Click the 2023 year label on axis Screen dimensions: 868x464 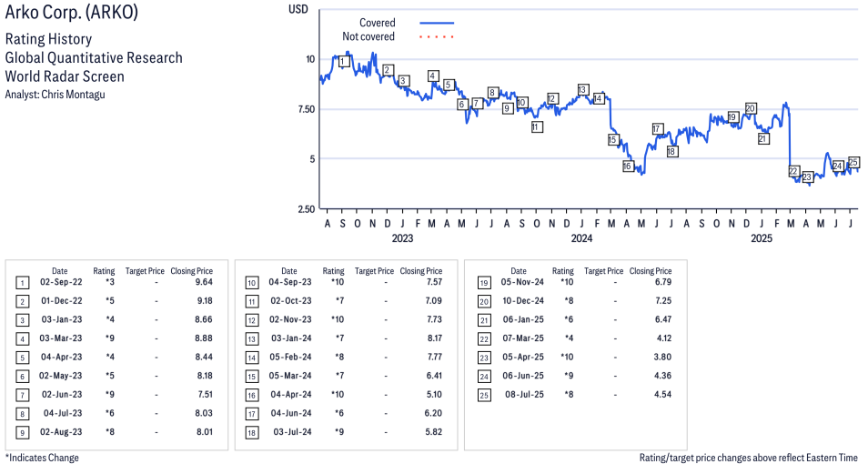click(402, 238)
